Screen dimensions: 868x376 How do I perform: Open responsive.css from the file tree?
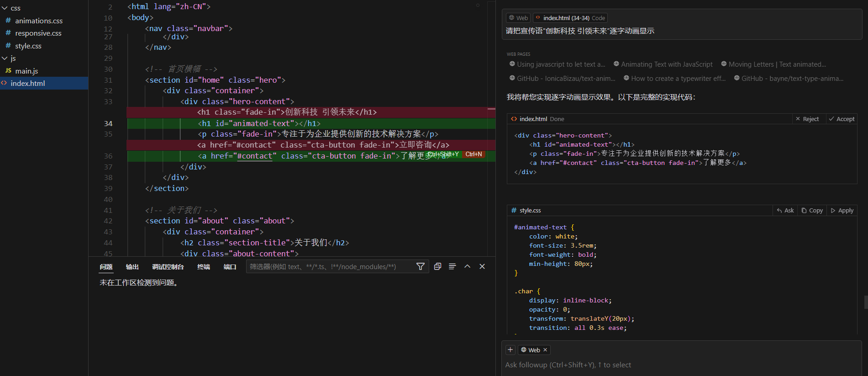[38, 33]
